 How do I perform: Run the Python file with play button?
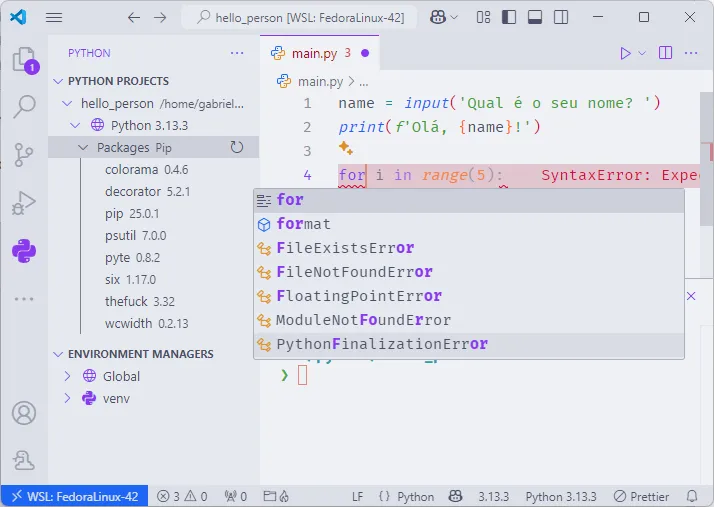tap(625, 53)
